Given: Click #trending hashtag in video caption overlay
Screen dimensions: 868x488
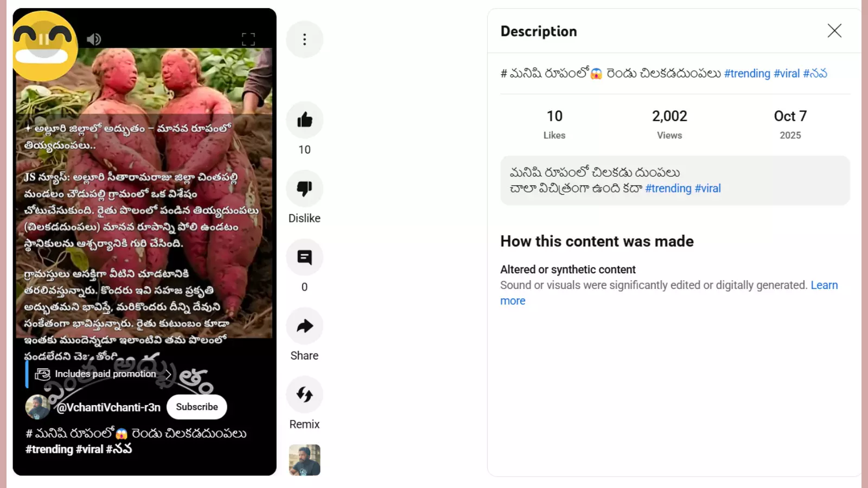Looking at the screenshot, I should point(49,450).
